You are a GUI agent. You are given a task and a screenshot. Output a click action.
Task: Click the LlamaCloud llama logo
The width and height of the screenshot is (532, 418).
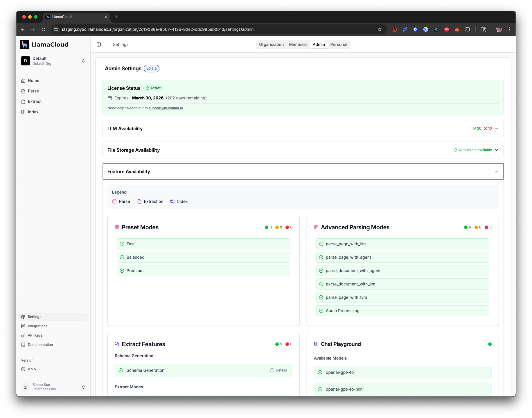pos(25,44)
